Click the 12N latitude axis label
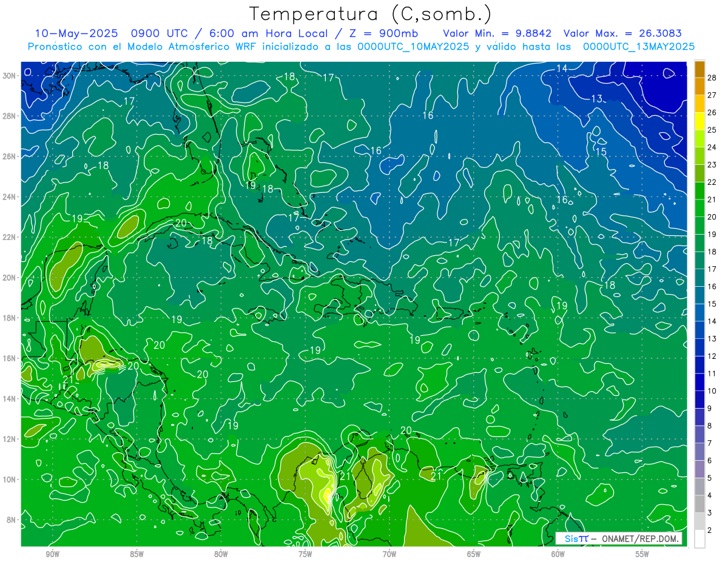 [x=9, y=439]
